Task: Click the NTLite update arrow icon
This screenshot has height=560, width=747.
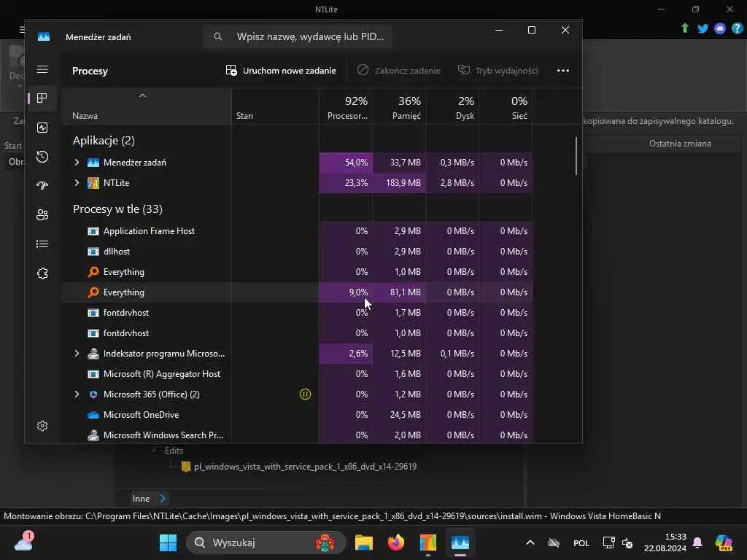Action: click(x=685, y=28)
